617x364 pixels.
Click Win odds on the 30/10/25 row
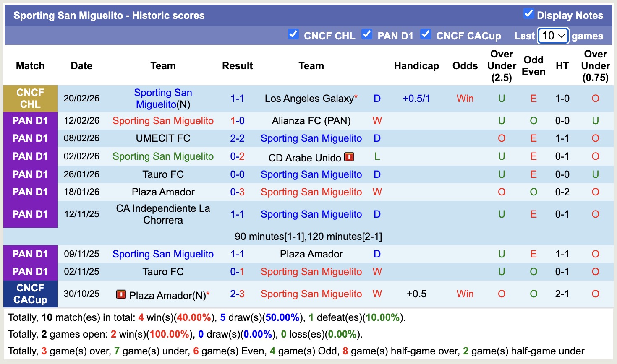click(x=465, y=294)
